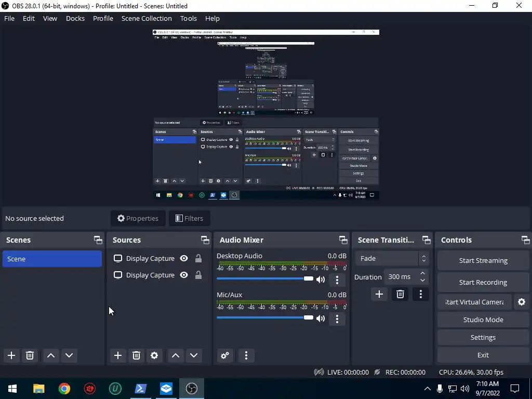Mute Desktop Audio speaker icon
This screenshot has width=532, height=399.
point(321,280)
